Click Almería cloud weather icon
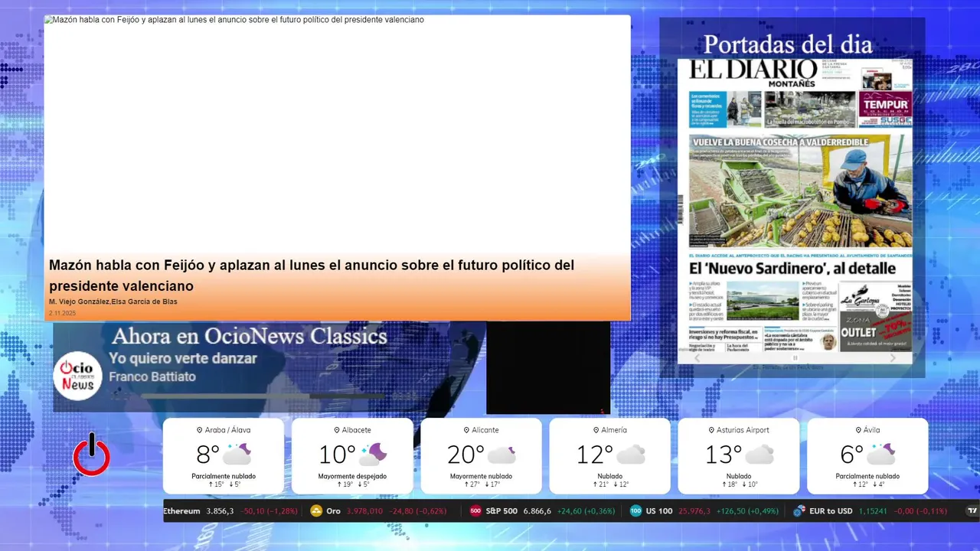This screenshot has height=551, width=980. pos(631,455)
